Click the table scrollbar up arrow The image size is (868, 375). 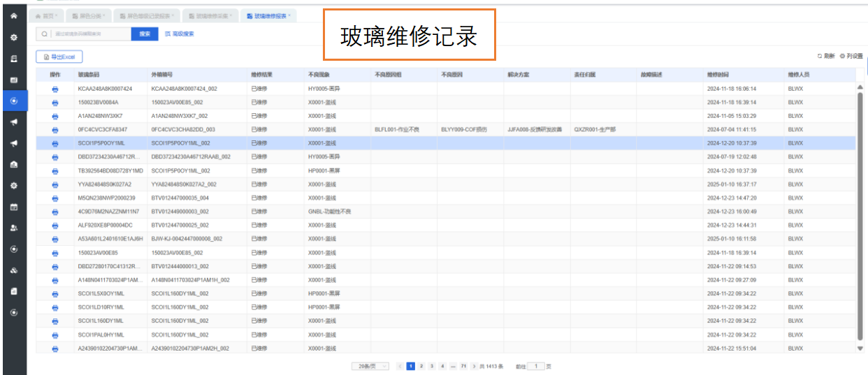pos(860,87)
